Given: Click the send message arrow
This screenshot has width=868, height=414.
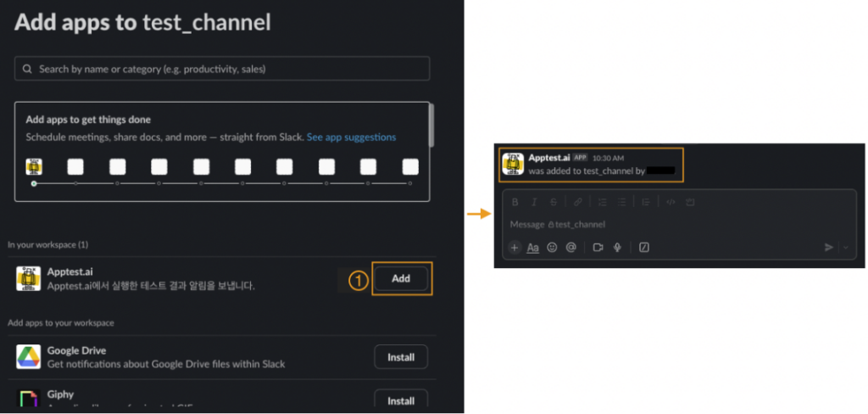Looking at the screenshot, I should (x=829, y=248).
